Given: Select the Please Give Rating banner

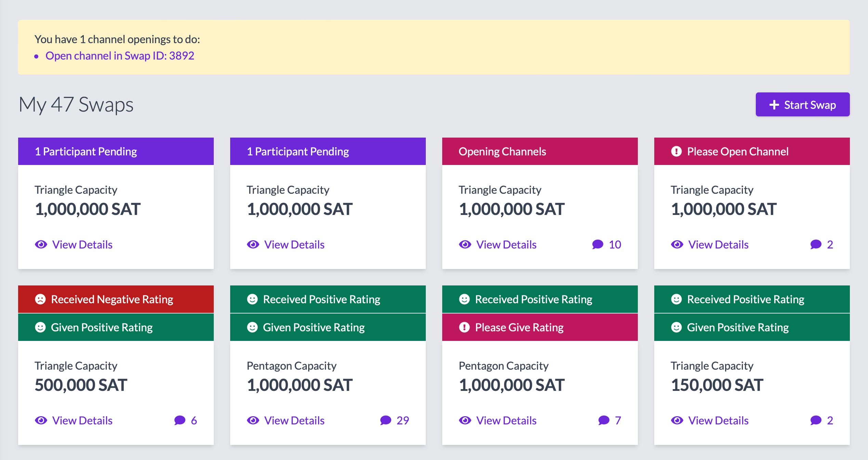Looking at the screenshot, I should pyautogui.click(x=540, y=328).
